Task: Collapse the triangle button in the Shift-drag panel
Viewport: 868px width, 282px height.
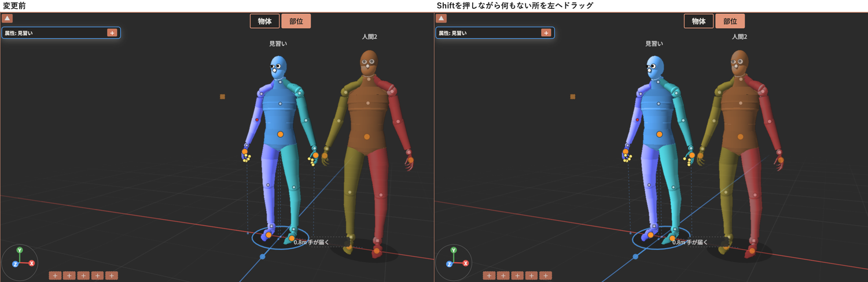Action: [442, 18]
